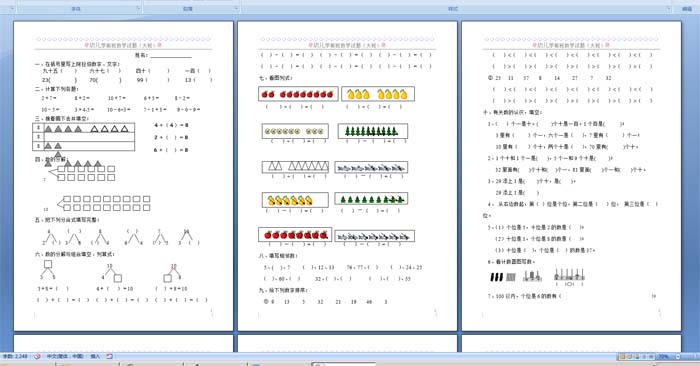Click the macro recording icon in status bar

click(x=109, y=356)
